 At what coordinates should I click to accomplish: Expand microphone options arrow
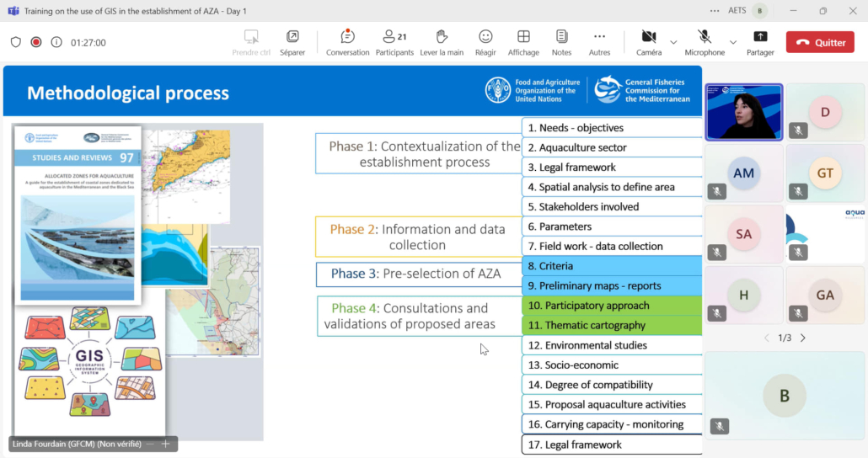[x=733, y=42]
